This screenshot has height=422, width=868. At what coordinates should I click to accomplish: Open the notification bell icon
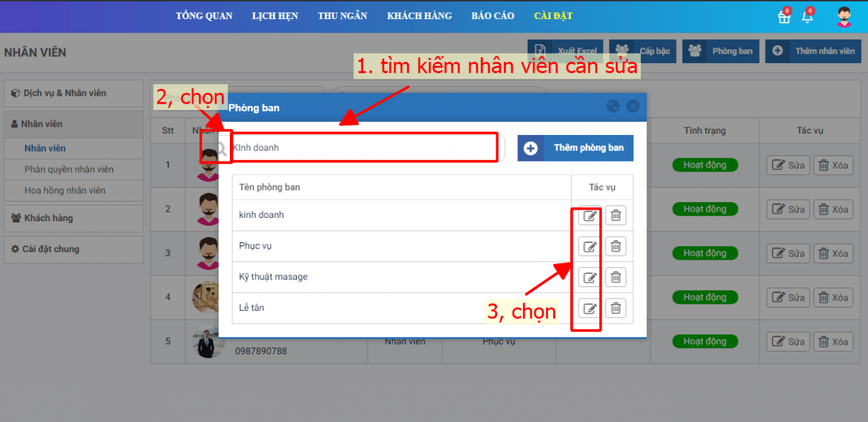click(807, 17)
